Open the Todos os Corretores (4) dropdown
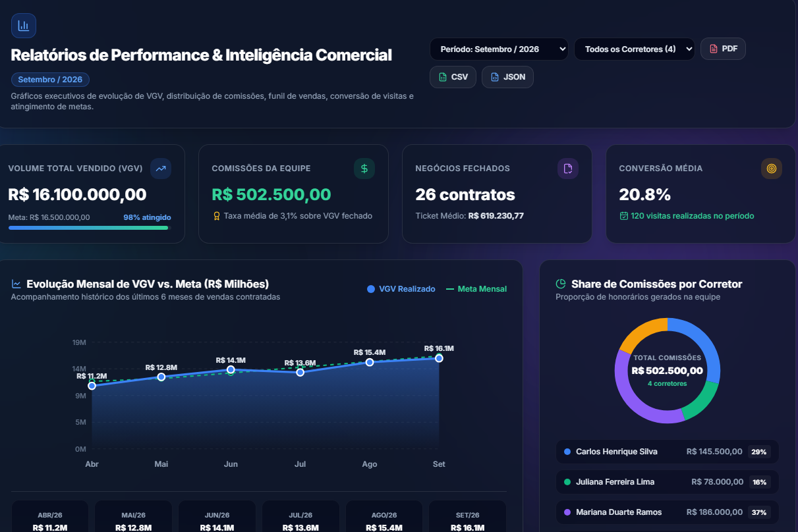 point(634,49)
